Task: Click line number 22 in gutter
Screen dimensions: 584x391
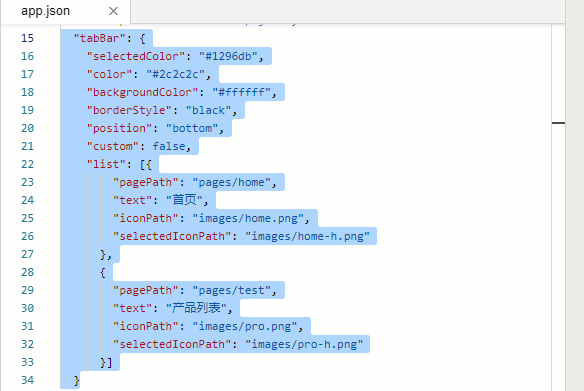Action: (27, 164)
